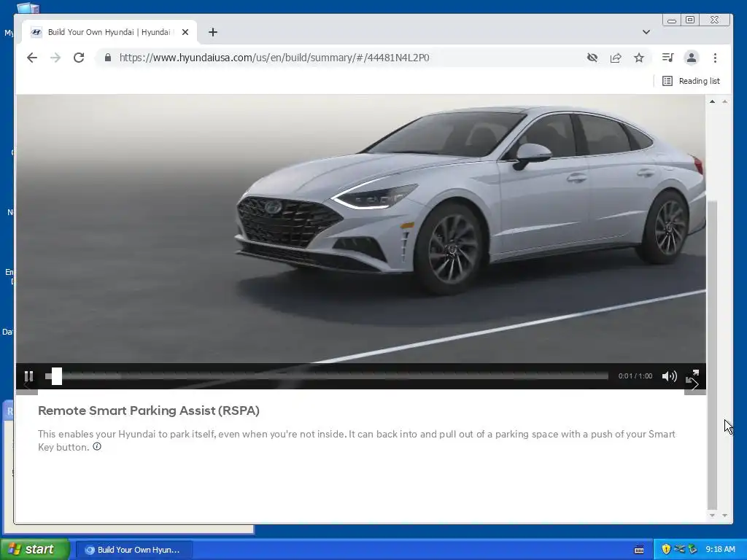Mute the video volume

point(670,376)
